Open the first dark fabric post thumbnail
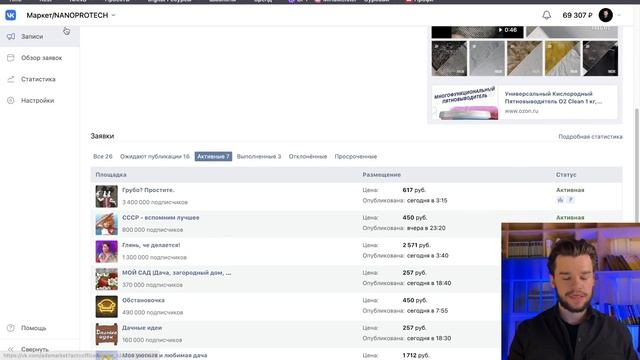Viewport: 640px width, 360px height. [449, 58]
